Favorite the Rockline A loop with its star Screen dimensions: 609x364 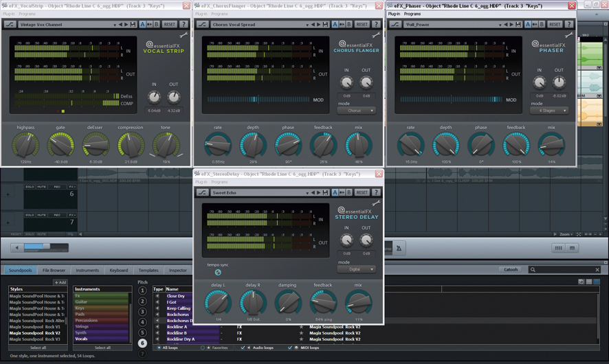point(301,327)
